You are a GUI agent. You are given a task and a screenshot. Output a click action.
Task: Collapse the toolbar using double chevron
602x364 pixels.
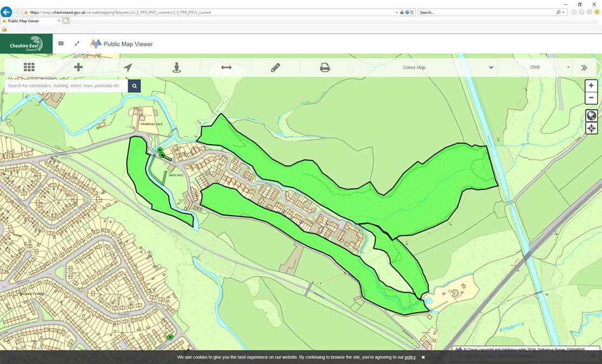point(584,68)
